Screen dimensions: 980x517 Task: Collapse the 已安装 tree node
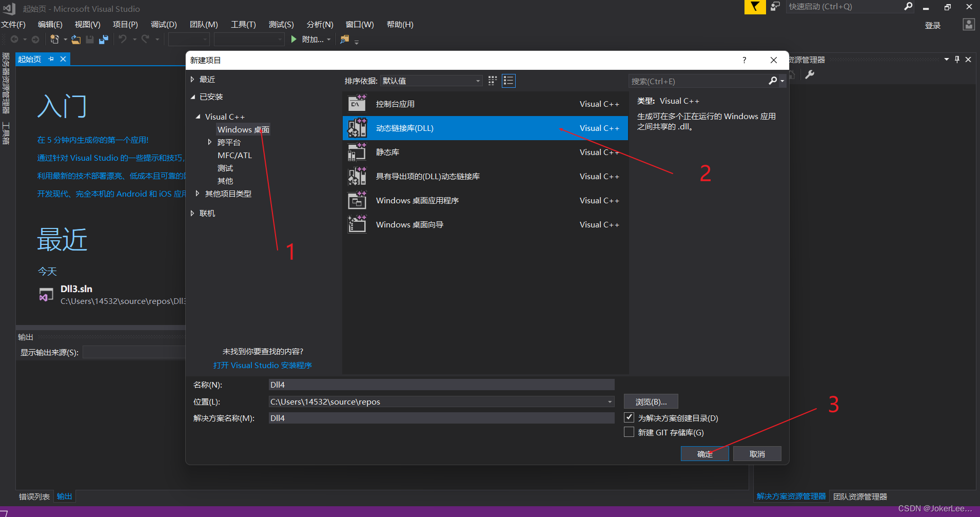tap(193, 97)
